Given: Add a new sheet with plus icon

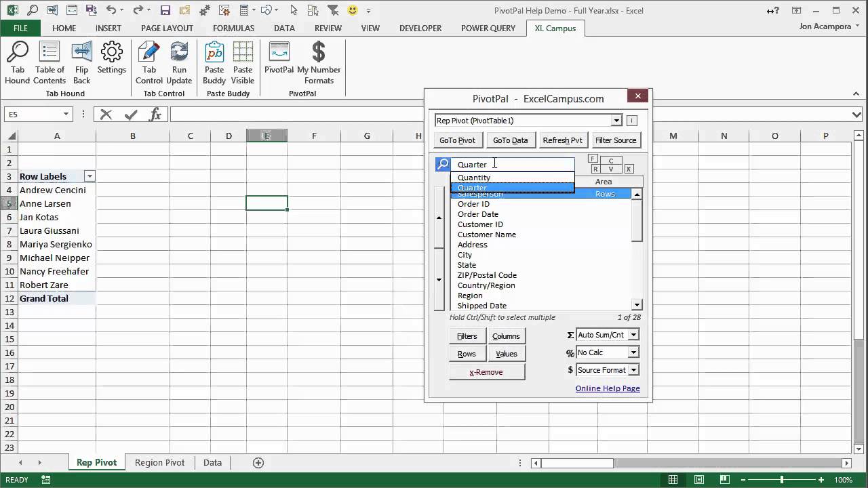Looking at the screenshot, I should [x=258, y=462].
